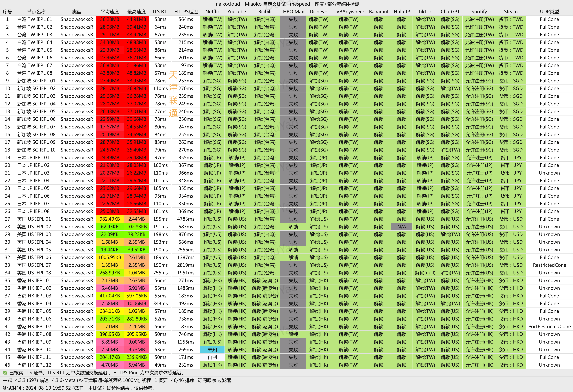Click the UDP类型 column header

[549, 12]
